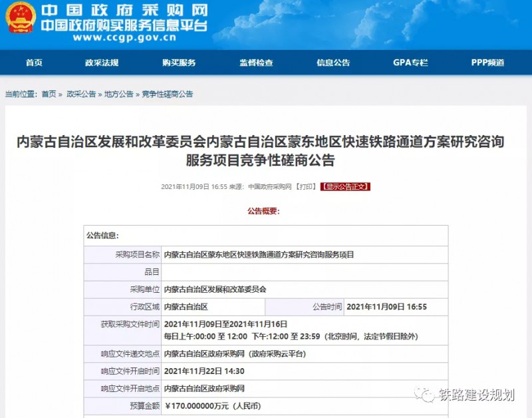Click the 公告时间 label cell

pyautogui.click(x=305, y=307)
